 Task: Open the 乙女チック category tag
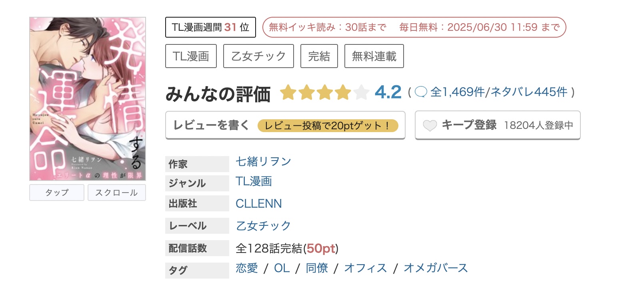[258, 56]
